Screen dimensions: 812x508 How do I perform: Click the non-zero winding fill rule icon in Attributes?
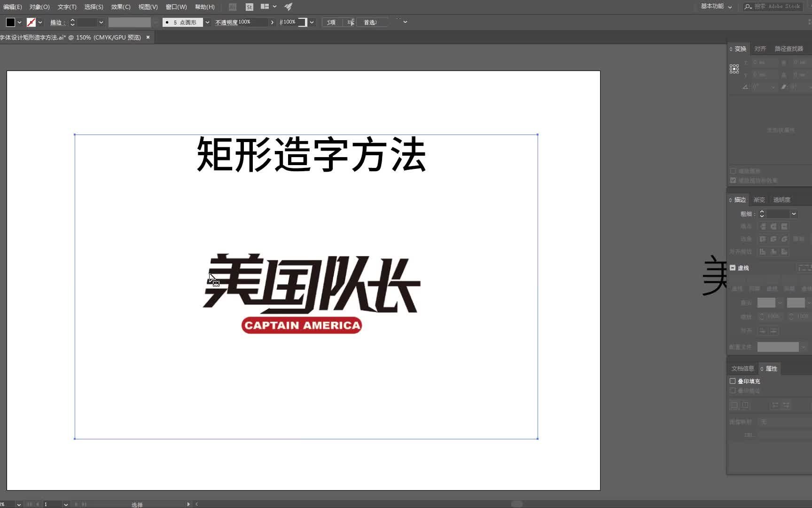click(775, 405)
